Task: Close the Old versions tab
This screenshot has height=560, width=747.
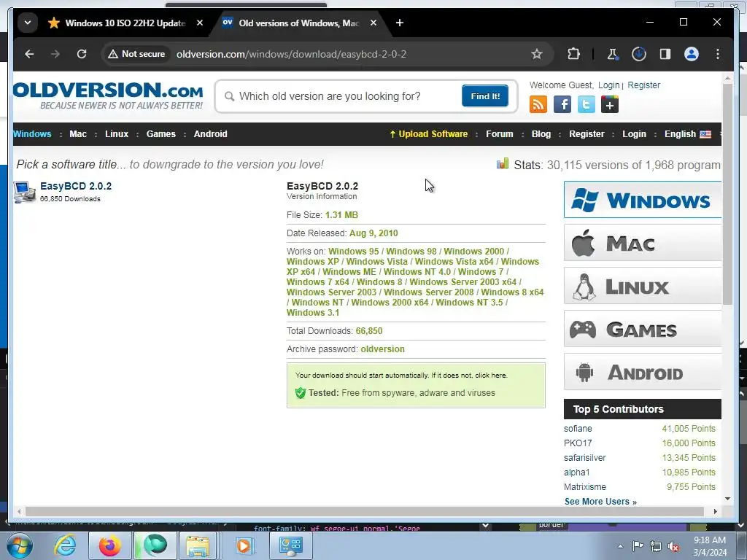Action: point(373,23)
